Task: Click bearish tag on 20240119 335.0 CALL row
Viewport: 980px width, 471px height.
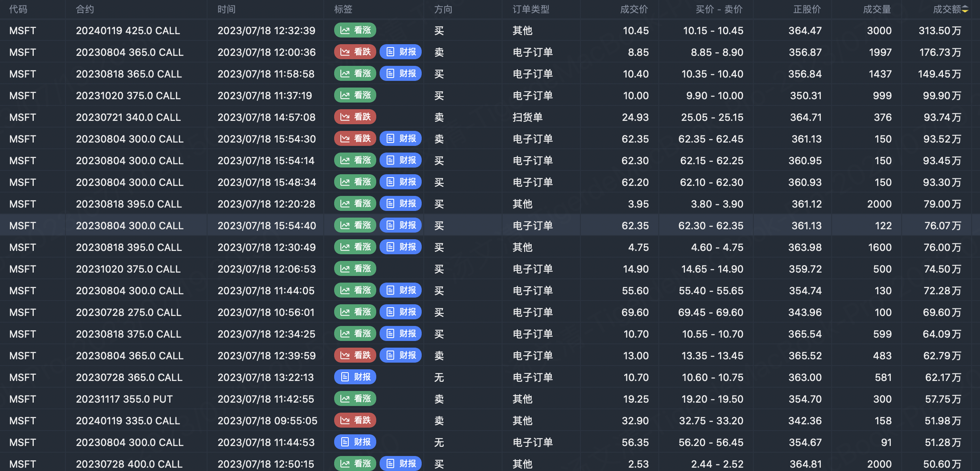Action: pyautogui.click(x=355, y=421)
